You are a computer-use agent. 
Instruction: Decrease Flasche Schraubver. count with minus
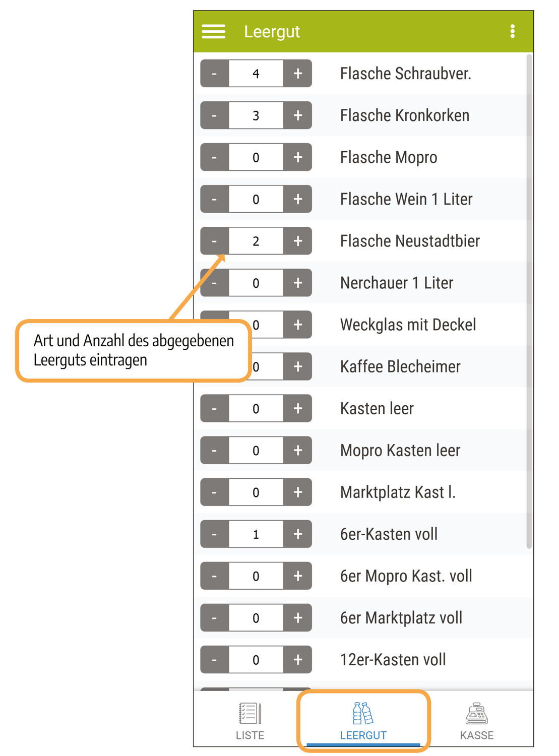pyautogui.click(x=215, y=74)
